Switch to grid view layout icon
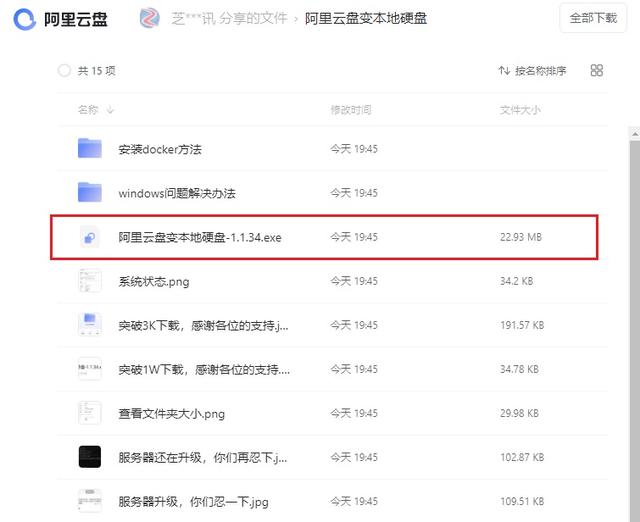Viewport: 640px width, 522px height. point(596,70)
